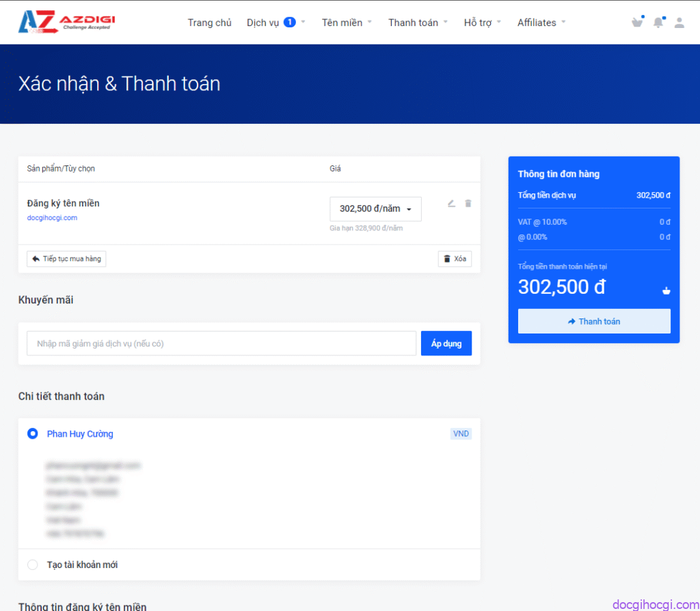Click the Thông tin đơn hàng heading
Viewport: 700px width, 611px height.
558,174
